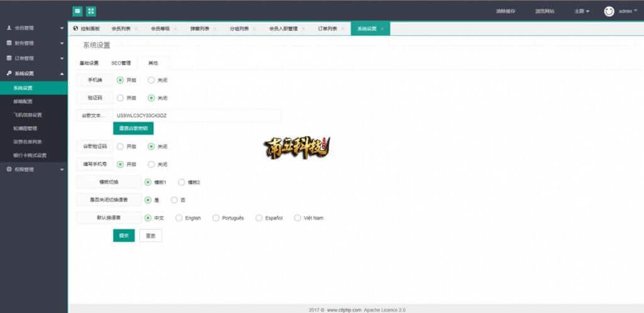Click the globe icon on 控制面板 tab
Viewport: 644px width, 313px height.
[x=76, y=28]
